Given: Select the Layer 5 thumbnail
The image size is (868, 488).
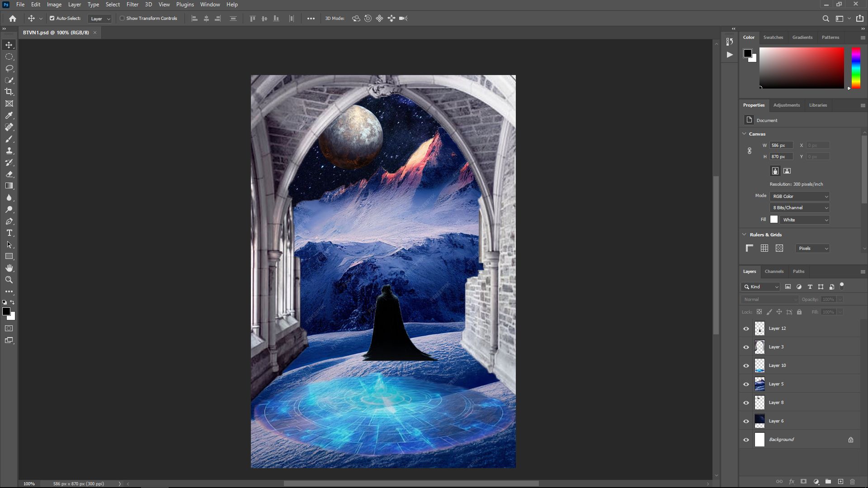Looking at the screenshot, I should pyautogui.click(x=759, y=384).
